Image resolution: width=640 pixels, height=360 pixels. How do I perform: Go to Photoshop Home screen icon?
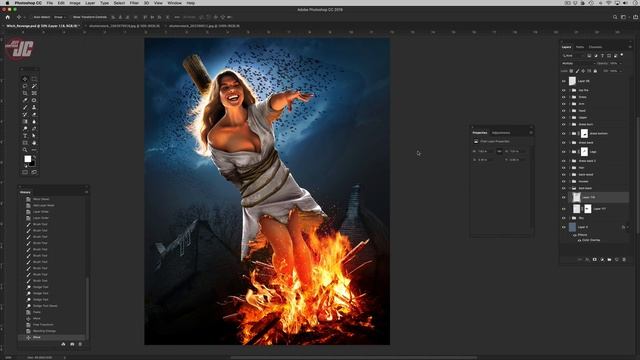click(7, 17)
